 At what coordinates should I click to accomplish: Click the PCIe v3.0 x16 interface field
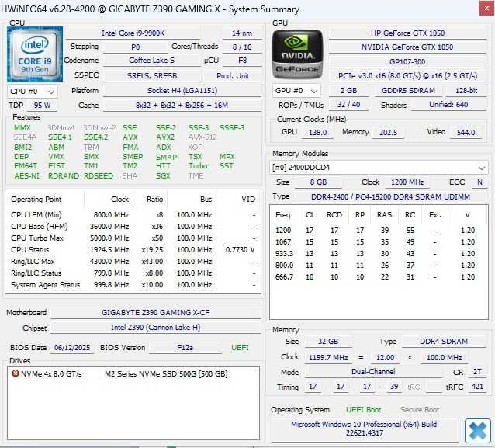[x=407, y=76]
